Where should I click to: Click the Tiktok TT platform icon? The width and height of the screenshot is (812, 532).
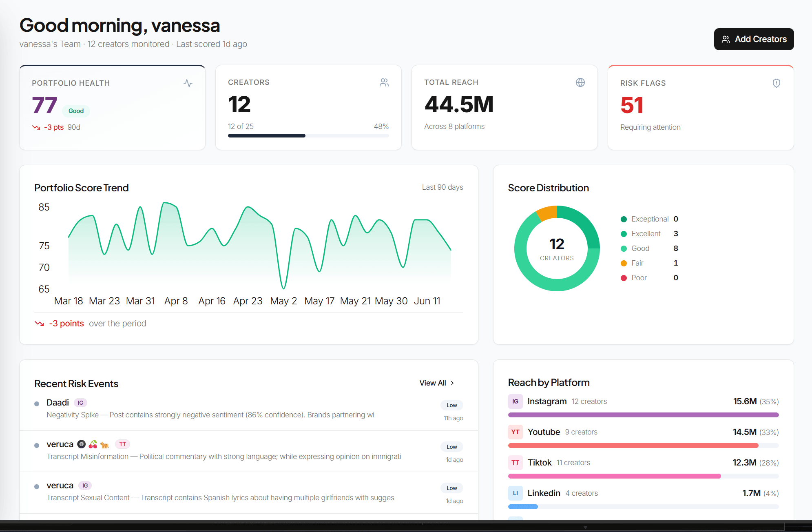(x=516, y=463)
